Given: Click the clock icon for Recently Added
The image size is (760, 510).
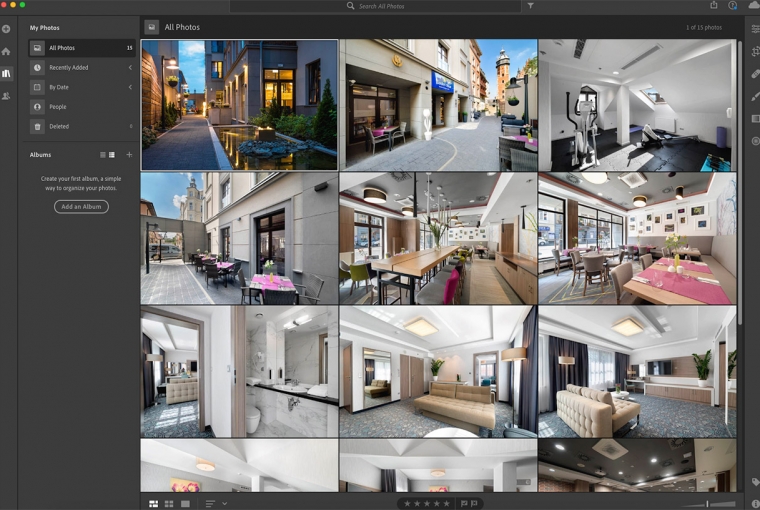Looking at the screenshot, I should [x=37, y=68].
